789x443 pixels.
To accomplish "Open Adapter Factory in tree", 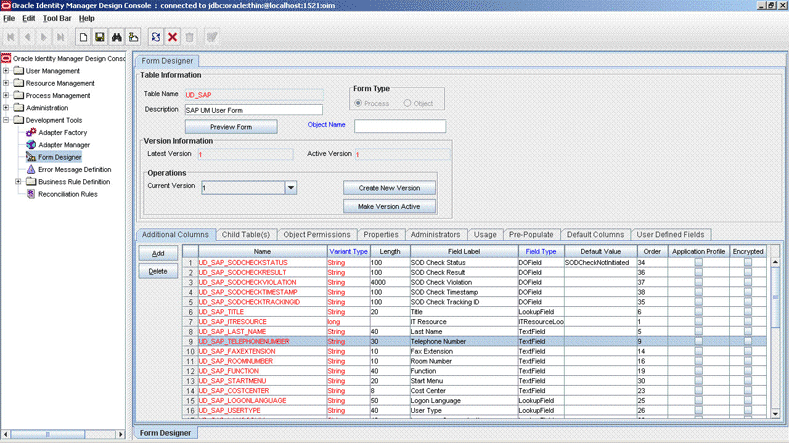I will coord(62,132).
